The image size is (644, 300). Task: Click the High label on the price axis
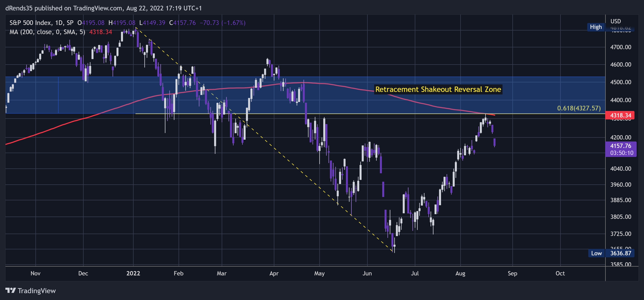[x=596, y=27]
